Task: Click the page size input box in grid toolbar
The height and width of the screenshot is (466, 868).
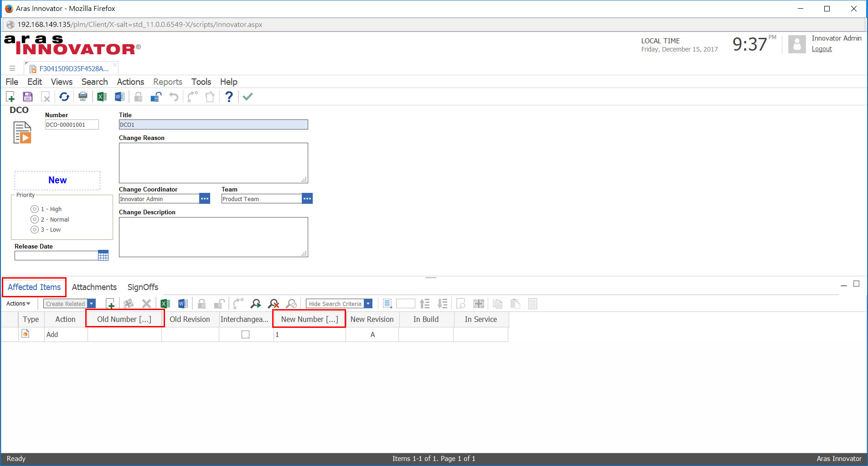Action: coord(406,304)
